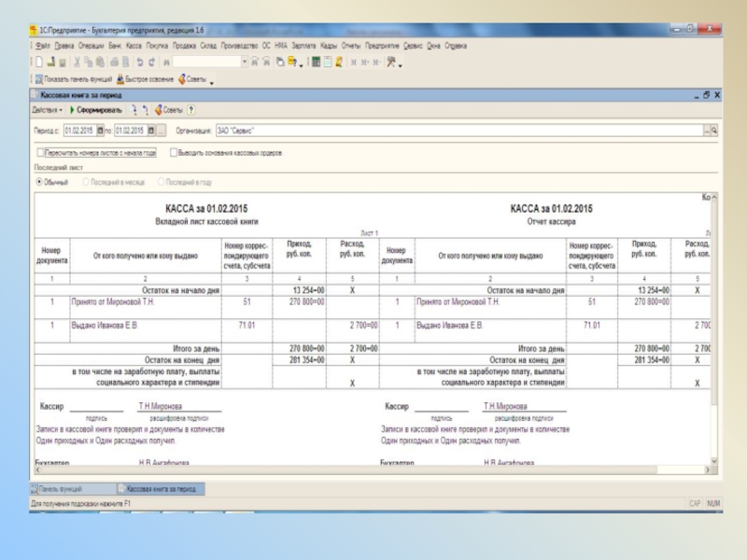Open the calculator icon in toolbar
This screenshot has width=747, height=560.
(316, 63)
